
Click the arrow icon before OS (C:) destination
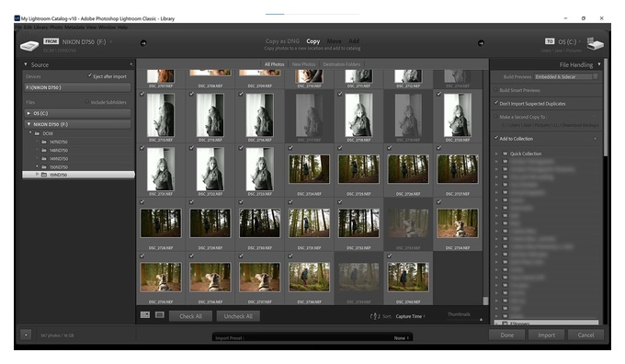(481, 43)
